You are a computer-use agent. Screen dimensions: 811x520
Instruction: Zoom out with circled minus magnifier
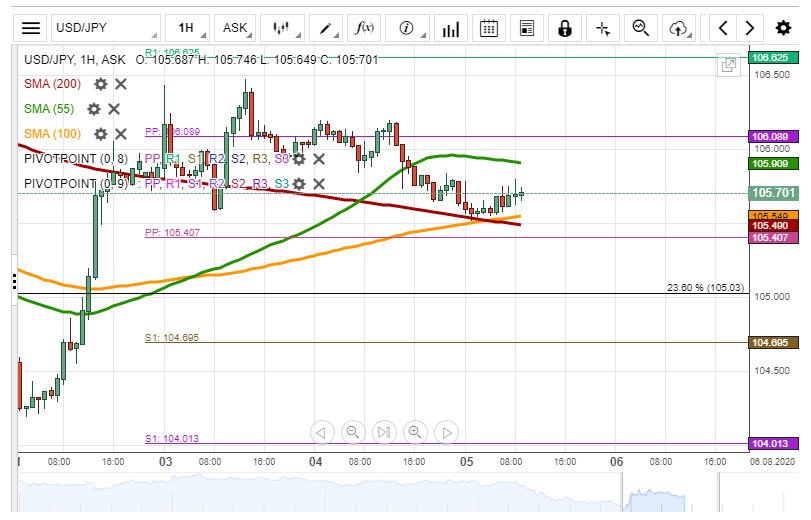[353, 432]
